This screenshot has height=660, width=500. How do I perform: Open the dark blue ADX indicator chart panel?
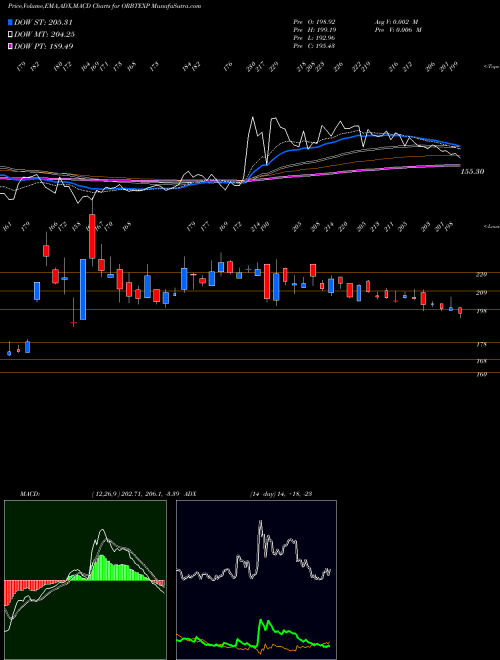point(256,580)
